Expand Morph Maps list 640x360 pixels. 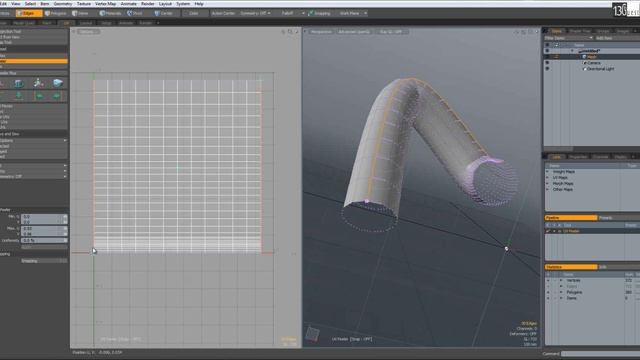[548, 184]
